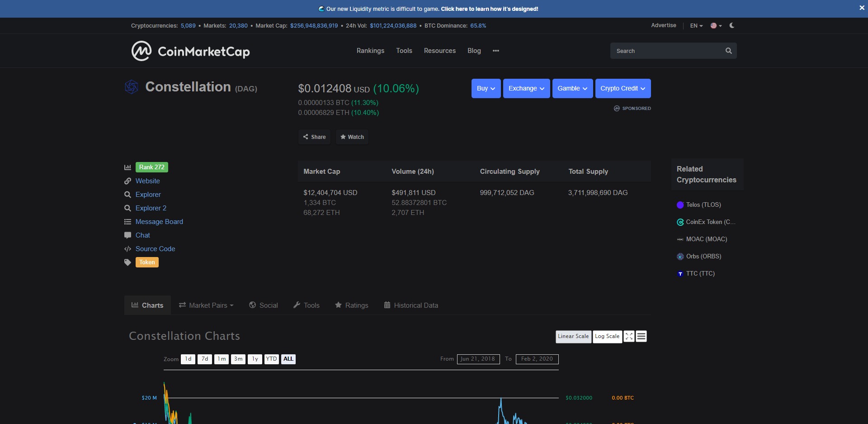Set chart zoom to 1d

[188, 359]
